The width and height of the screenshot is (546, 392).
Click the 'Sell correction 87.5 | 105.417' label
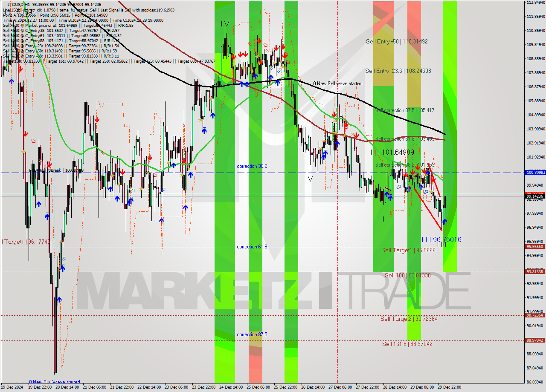pos(405,110)
